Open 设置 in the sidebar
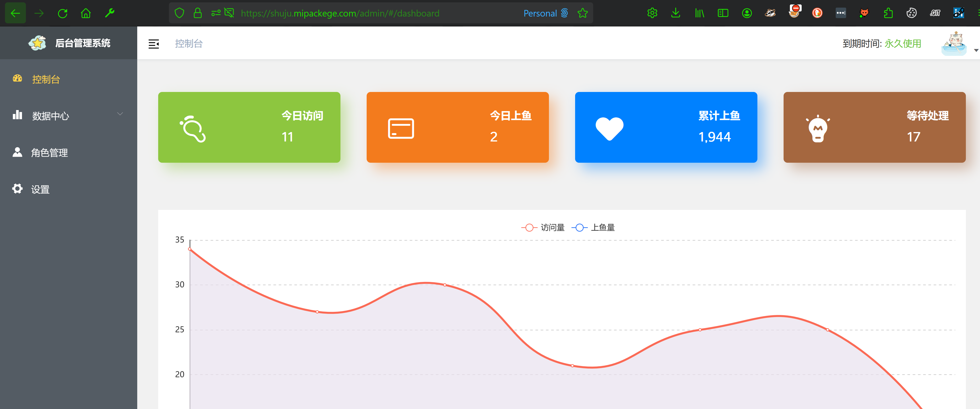 [x=40, y=189]
